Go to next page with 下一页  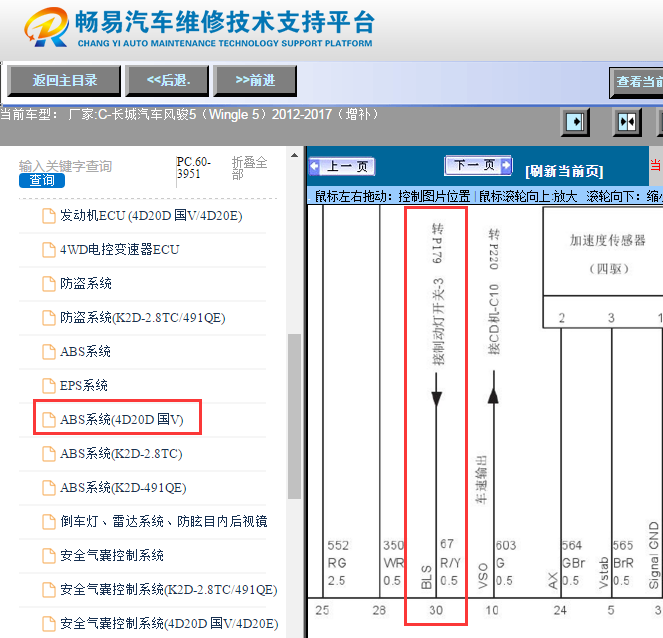478,165
